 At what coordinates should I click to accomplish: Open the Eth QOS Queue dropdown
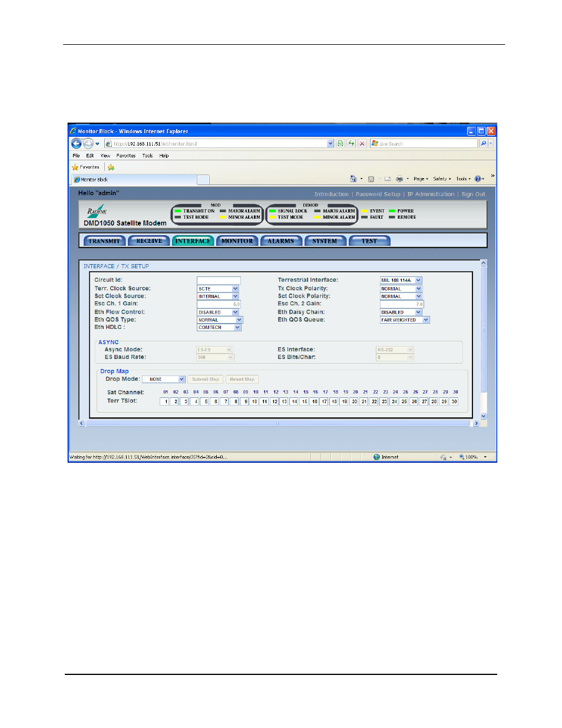(426, 320)
